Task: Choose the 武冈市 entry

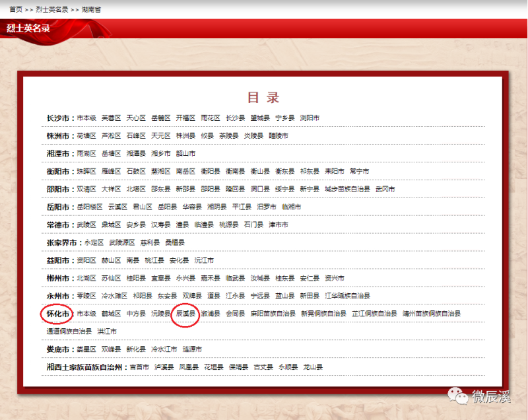Action: 385,190
